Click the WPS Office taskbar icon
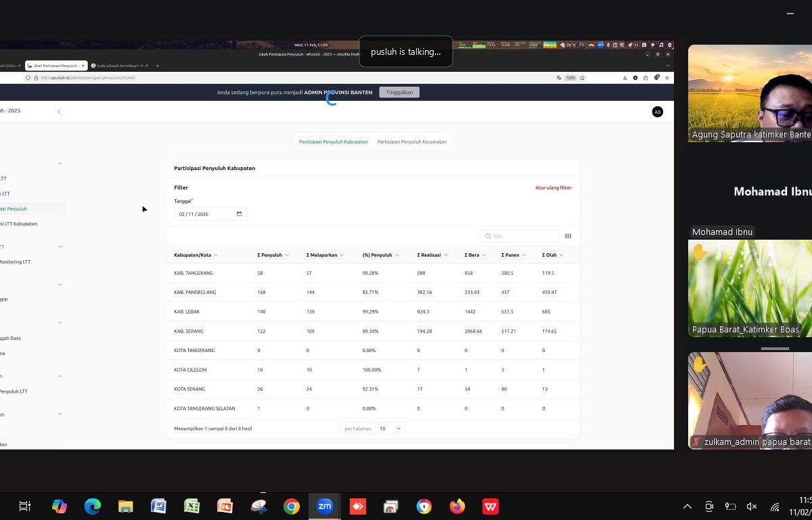 coord(491,506)
